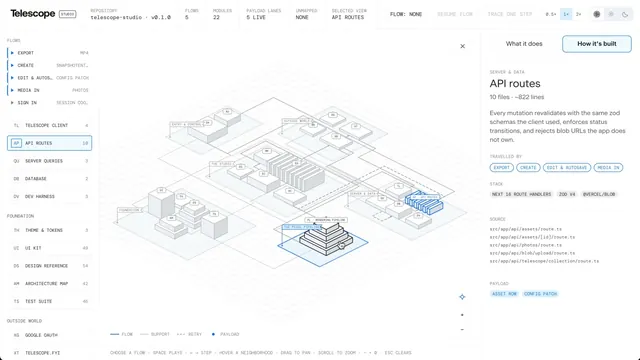This screenshot has height=360, width=640.
Task: Open the Database module
Action: 49,178
